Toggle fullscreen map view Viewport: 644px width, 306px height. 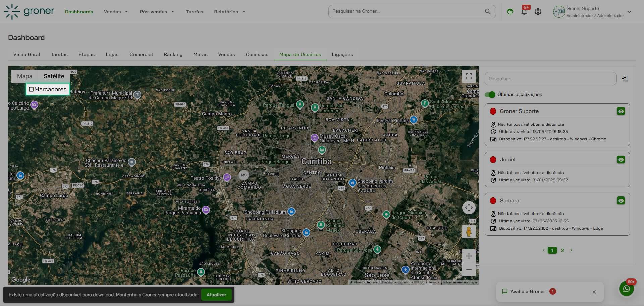469,76
